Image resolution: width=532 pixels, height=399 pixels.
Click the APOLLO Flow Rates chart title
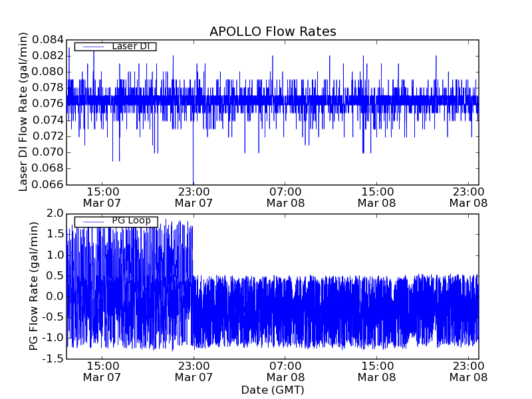pos(273,31)
